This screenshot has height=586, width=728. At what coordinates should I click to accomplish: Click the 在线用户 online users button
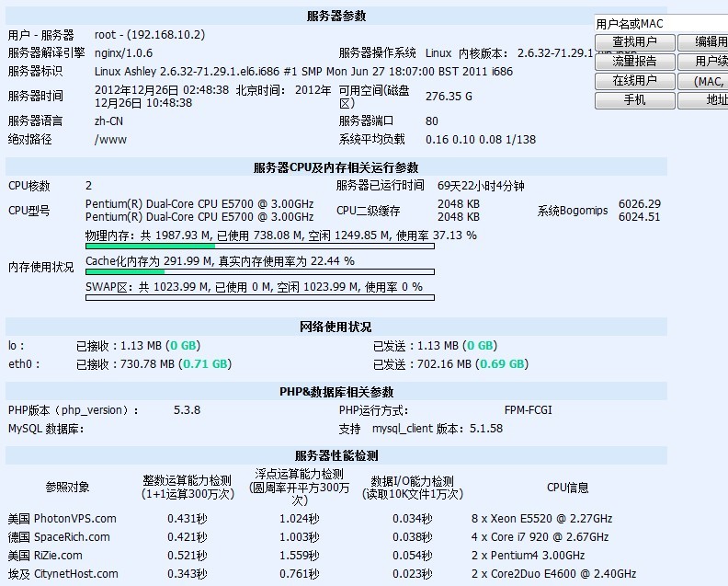tap(634, 81)
